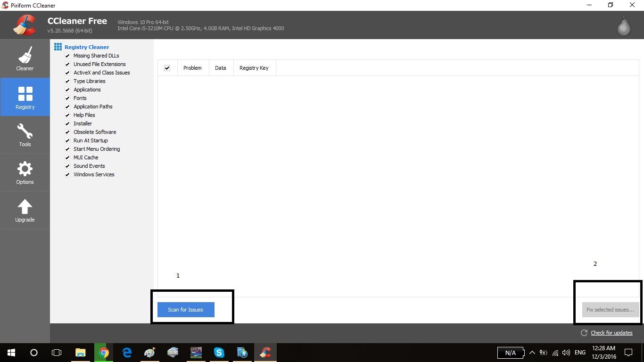Screen dimensions: 644x362
Task: Click the Data column header
Action: 221,68
